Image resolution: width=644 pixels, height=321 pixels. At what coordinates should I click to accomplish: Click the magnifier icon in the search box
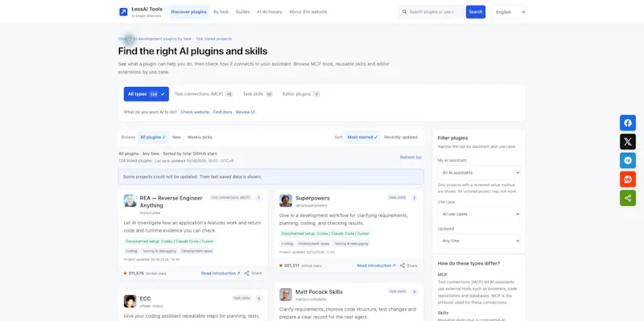(405, 12)
